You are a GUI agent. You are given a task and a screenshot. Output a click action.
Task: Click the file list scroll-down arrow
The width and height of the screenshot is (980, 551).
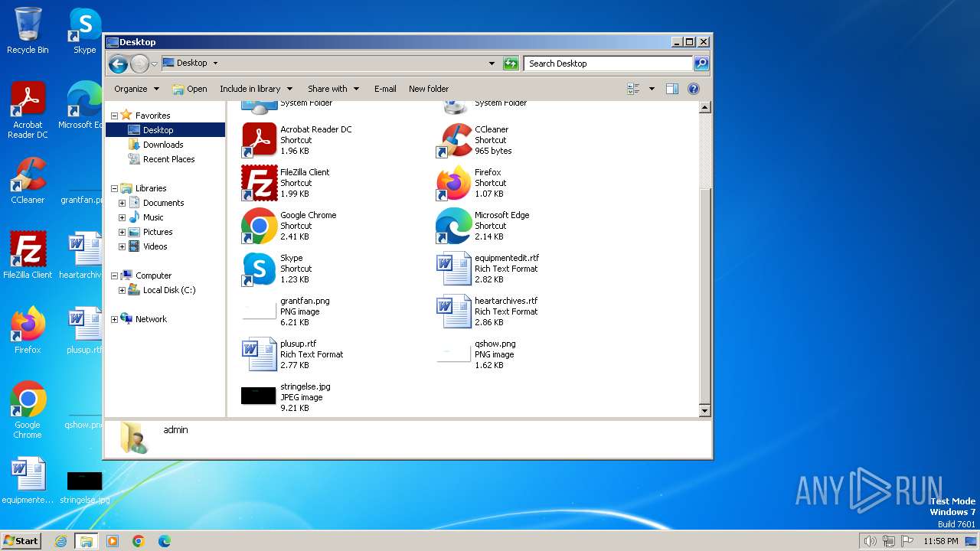(705, 411)
